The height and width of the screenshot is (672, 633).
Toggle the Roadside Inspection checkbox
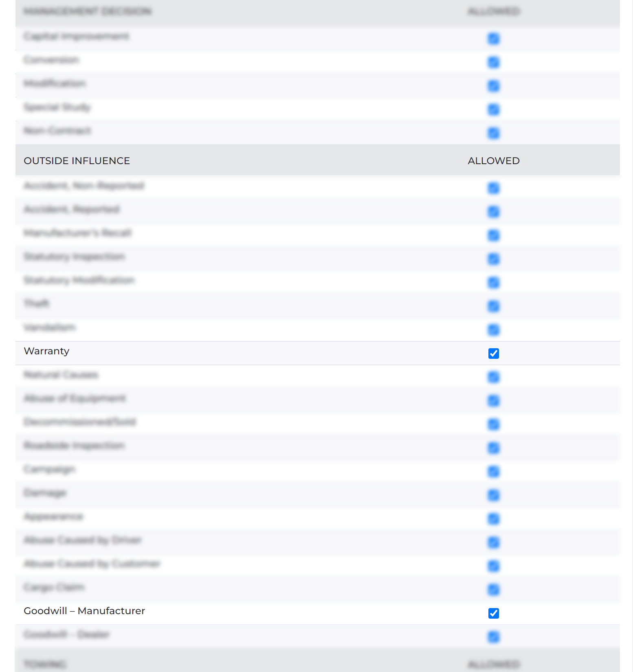[493, 448]
